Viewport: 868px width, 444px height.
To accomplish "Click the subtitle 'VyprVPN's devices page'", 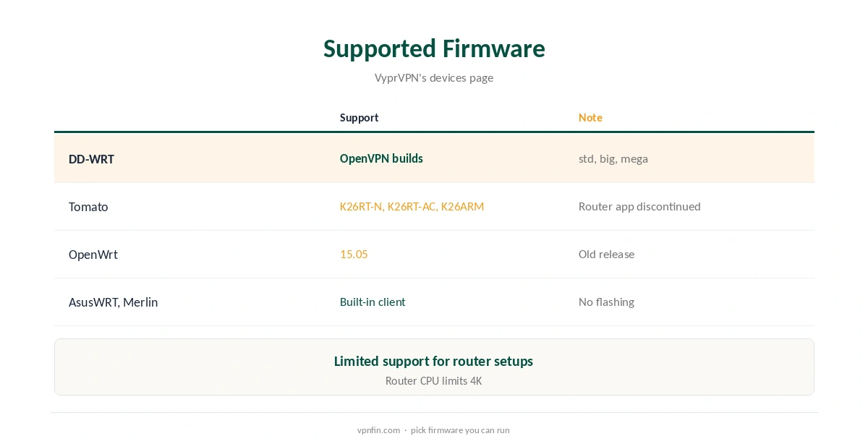I will tap(434, 77).
